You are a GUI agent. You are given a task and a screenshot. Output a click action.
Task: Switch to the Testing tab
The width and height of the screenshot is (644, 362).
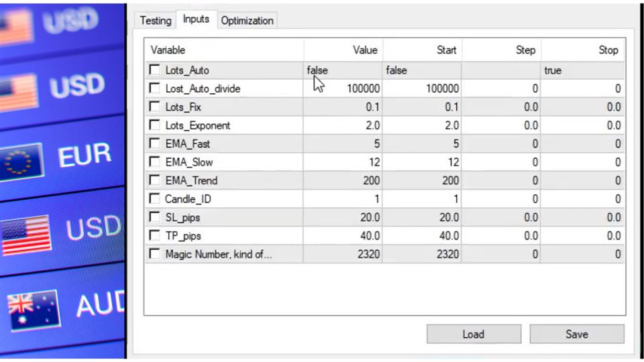point(156,21)
